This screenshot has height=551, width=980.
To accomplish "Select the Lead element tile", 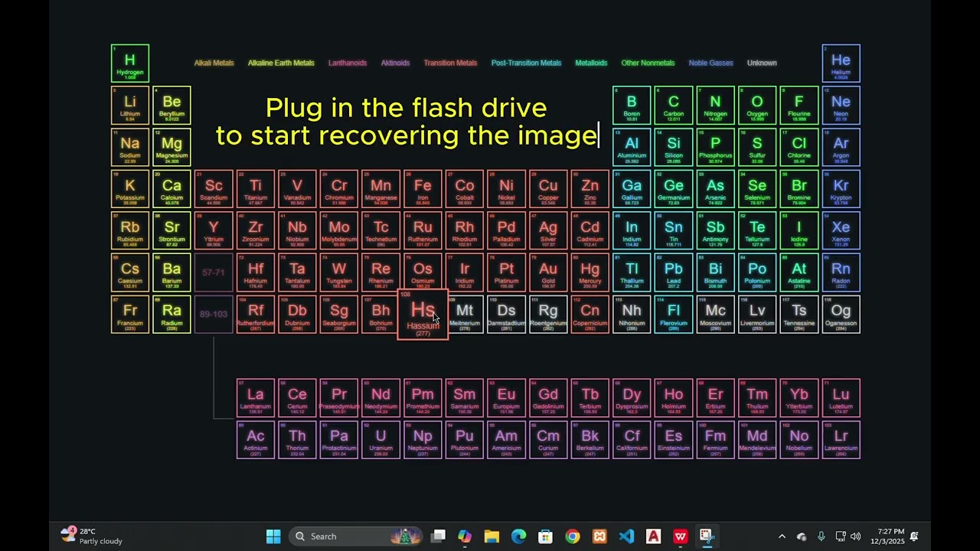I will tap(674, 273).
